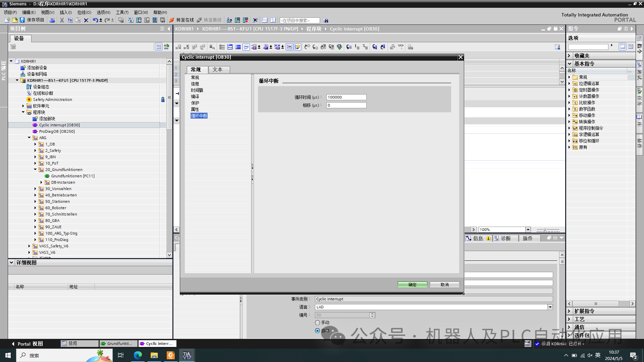The height and width of the screenshot is (362, 644).
Task: Select Grundfunktionen [FC11] block
Action: [73, 176]
